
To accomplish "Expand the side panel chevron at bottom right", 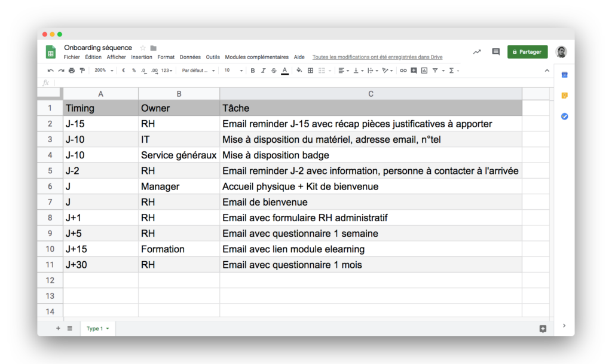I will 564,325.
